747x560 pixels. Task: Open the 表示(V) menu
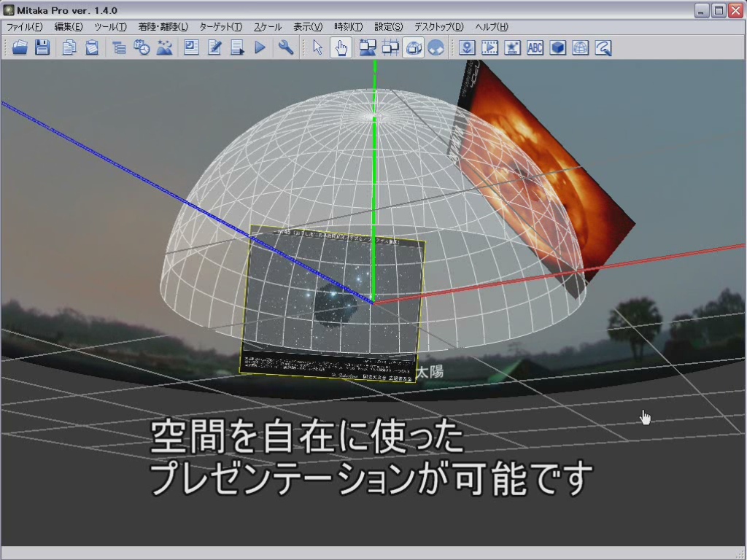click(308, 27)
